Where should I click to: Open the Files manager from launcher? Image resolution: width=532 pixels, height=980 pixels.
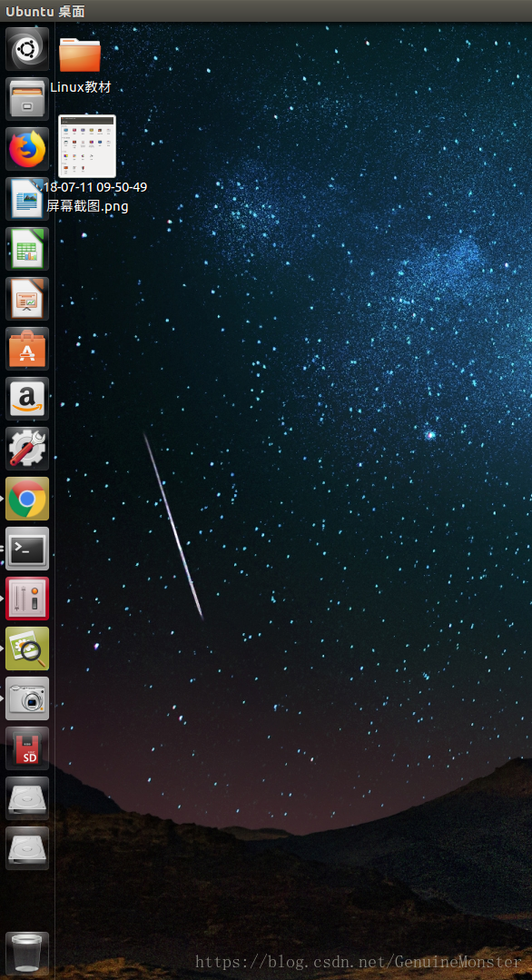tap(27, 98)
